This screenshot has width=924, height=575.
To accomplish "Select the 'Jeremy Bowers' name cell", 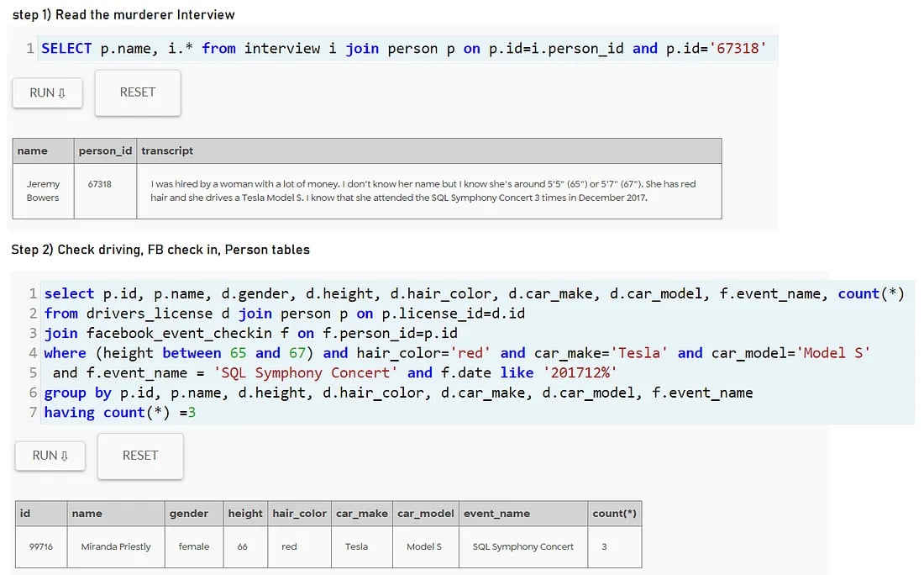I will pos(43,191).
